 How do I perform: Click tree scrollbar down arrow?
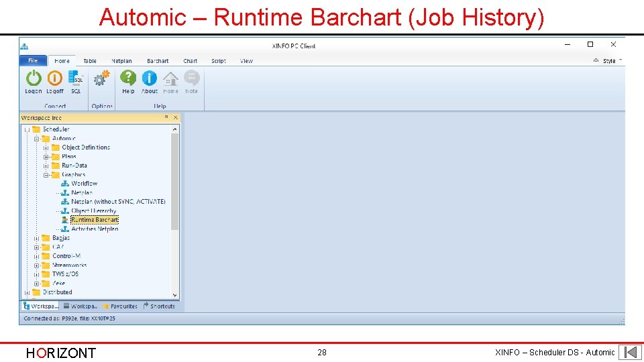tap(174, 295)
